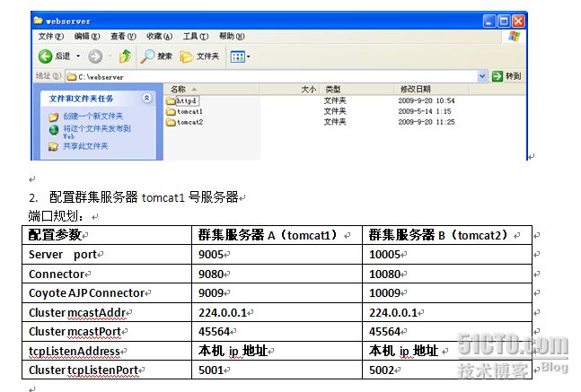The height and width of the screenshot is (392, 581).
Task: Sort by Name (名称) column header
Action: click(x=212, y=89)
